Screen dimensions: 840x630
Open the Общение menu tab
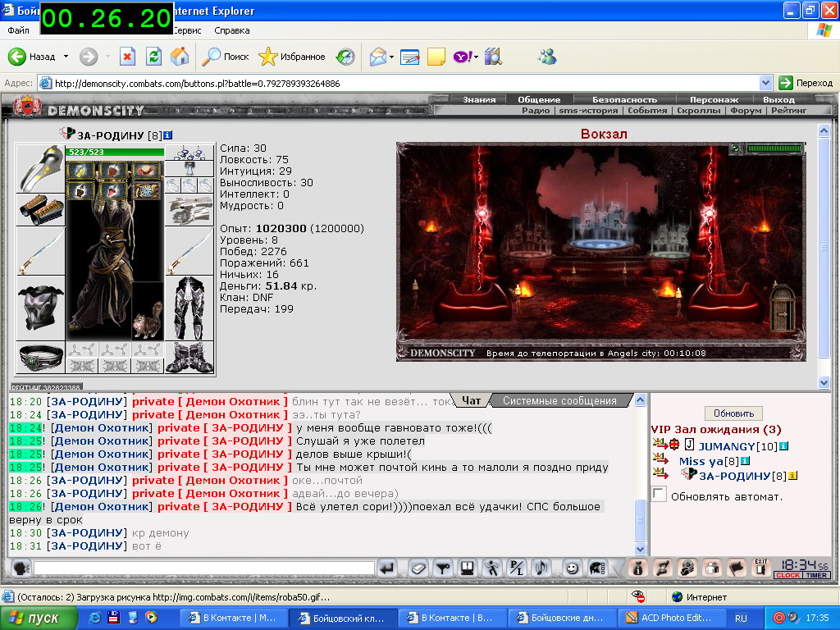pyautogui.click(x=539, y=99)
